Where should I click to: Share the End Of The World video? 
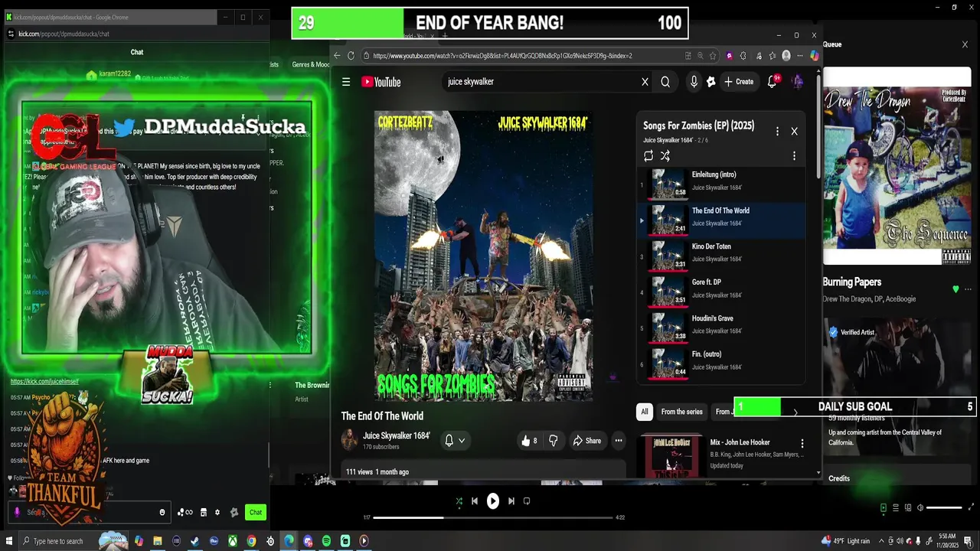click(588, 441)
